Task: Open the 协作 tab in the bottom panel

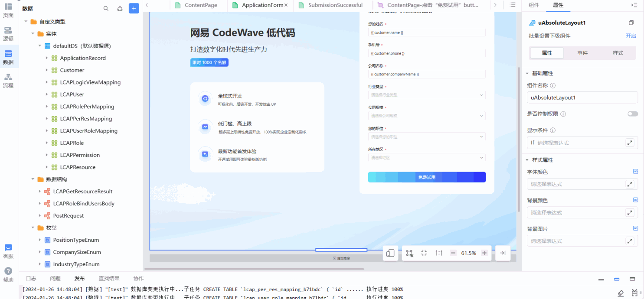Action: [138, 279]
